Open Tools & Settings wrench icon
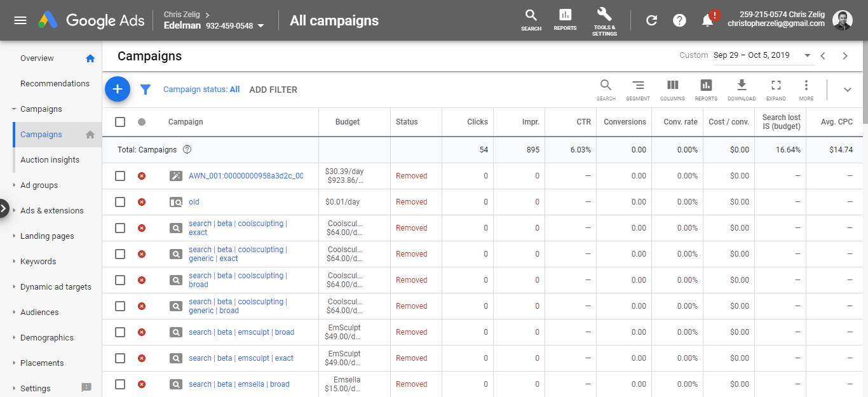The width and height of the screenshot is (868, 397). pos(604,22)
